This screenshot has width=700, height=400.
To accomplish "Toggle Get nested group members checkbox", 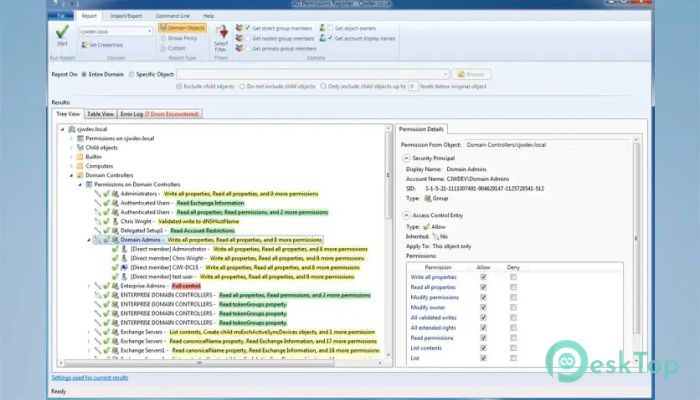I will click(248, 38).
